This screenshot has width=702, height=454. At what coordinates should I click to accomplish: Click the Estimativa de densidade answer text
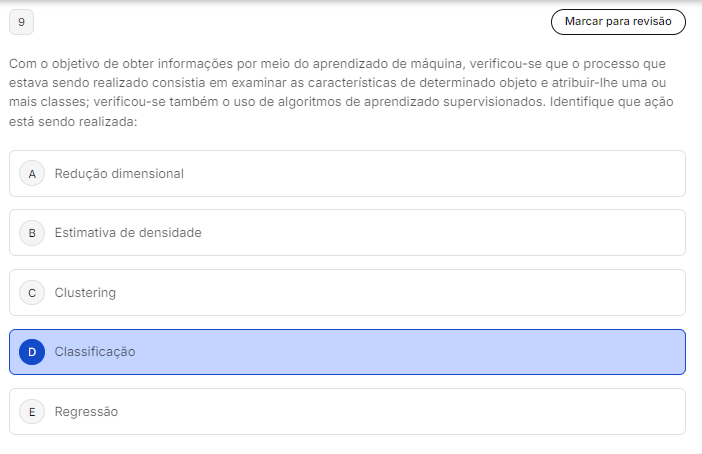[128, 233]
